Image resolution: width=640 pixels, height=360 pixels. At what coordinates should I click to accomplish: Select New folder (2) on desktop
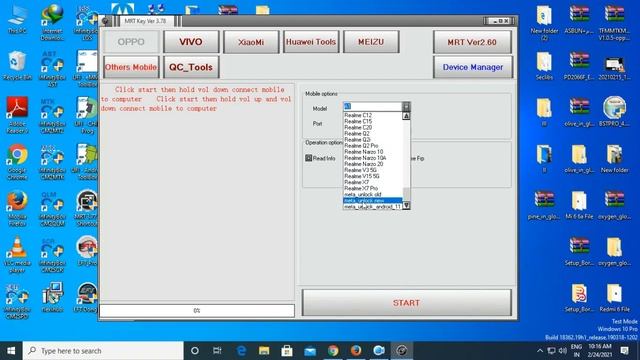pos(544,23)
